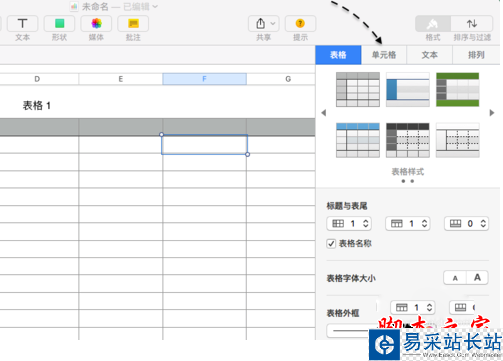Click the 表格 1 table title
Viewport: 503px width, 361px height.
(37, 106)
